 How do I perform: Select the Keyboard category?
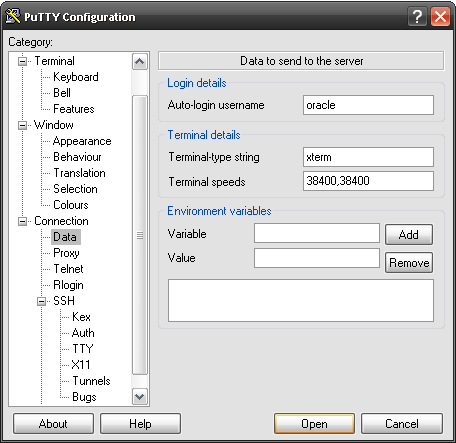76,77
